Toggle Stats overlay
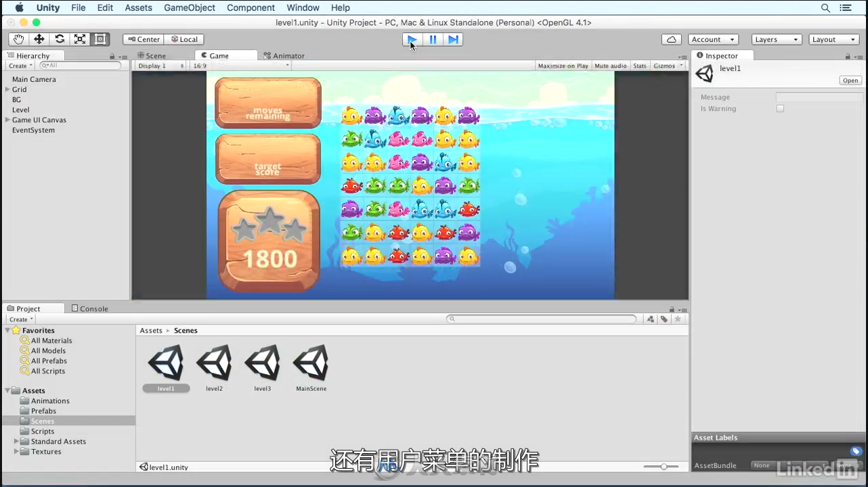This screenshot has height=487, width=868. [x=640, y=66]
